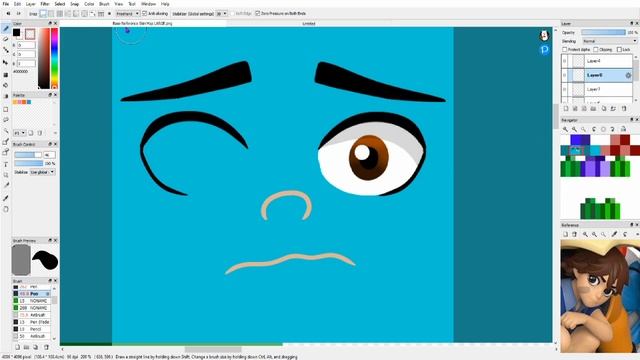The height and width of the screenshot is (360, 640).
Task: Rotate the view left in Navigator
Action: pos(594,129)
